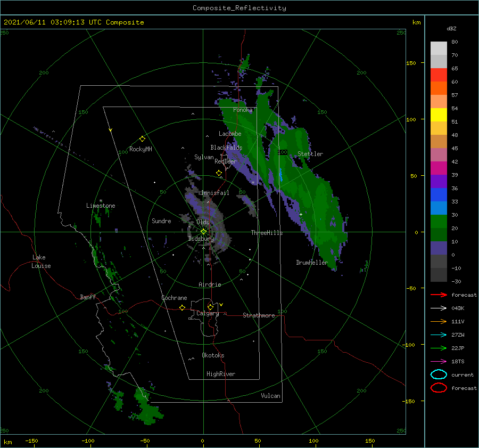Click the Composite_Reflectivity title text
Screen dimensions: 479x448
point(240,8)
